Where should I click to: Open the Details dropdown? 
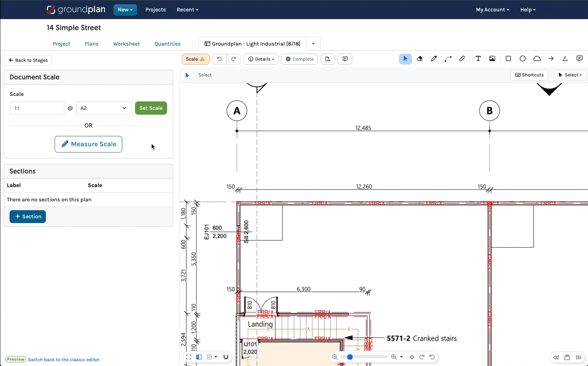(261, 59)
